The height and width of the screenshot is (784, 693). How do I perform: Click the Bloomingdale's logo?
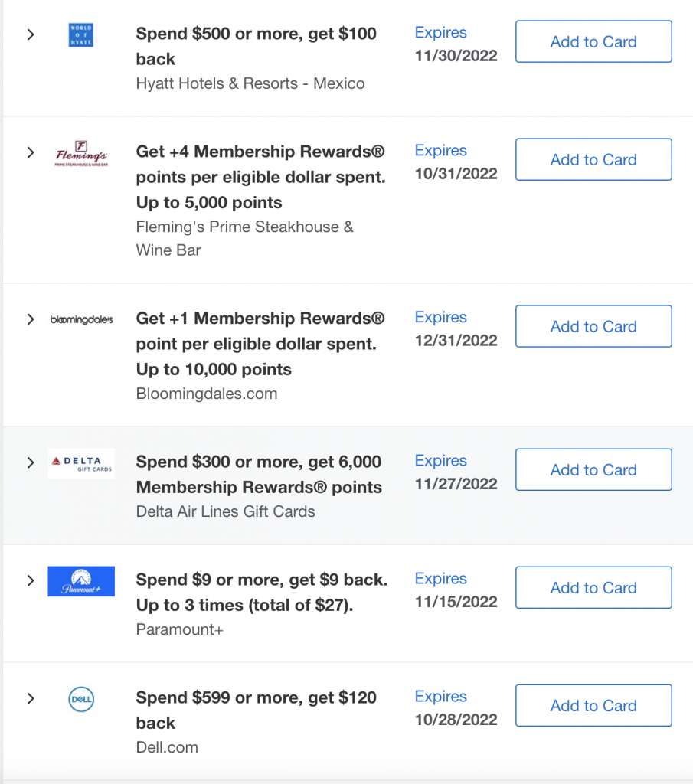click(80, 319)
